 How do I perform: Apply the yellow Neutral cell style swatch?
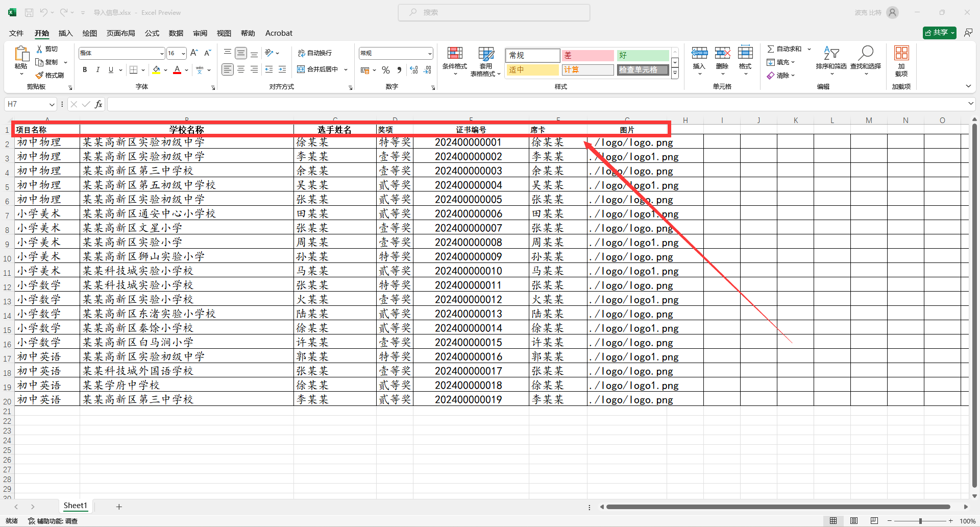click(532, 70)
